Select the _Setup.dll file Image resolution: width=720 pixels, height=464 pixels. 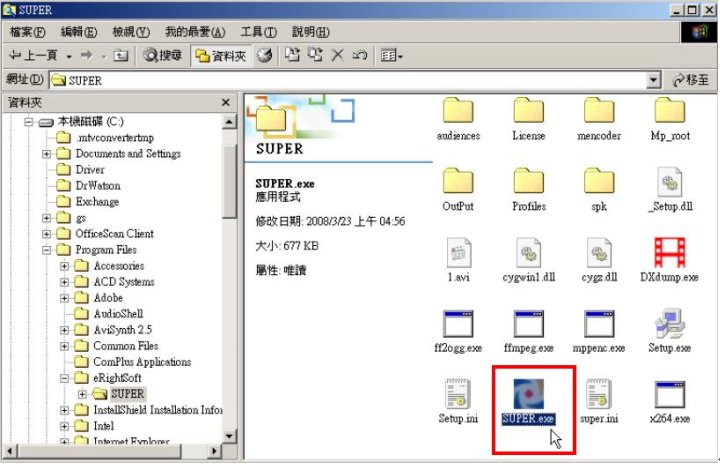[x=669, y=190]
